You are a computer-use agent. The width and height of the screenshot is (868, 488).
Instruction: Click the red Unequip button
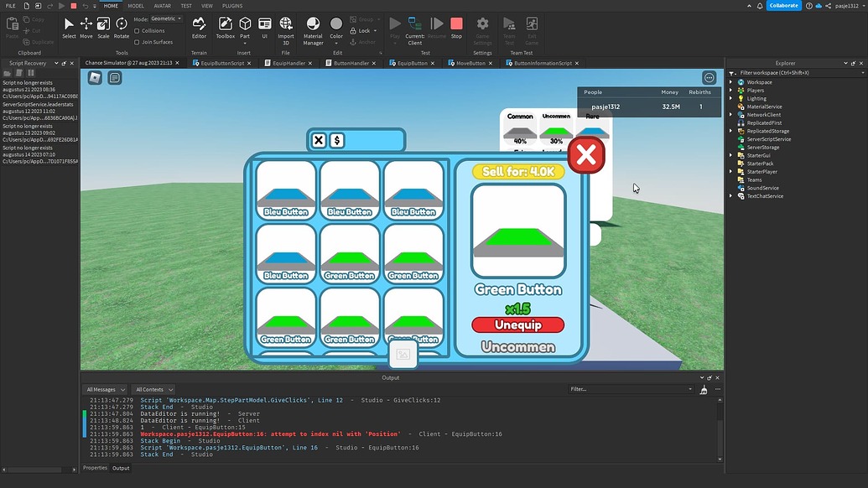click(x=517, y=324)
